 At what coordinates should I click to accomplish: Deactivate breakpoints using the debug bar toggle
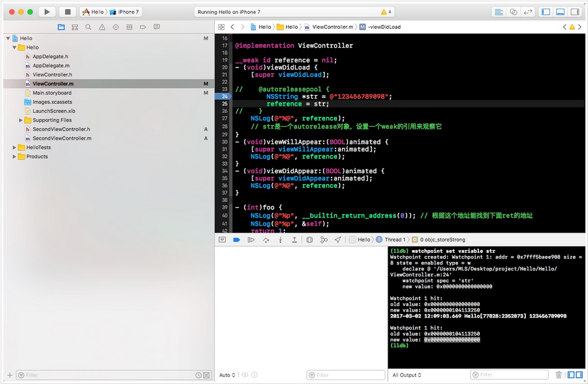pyautogui.click(x=236, y=240)
